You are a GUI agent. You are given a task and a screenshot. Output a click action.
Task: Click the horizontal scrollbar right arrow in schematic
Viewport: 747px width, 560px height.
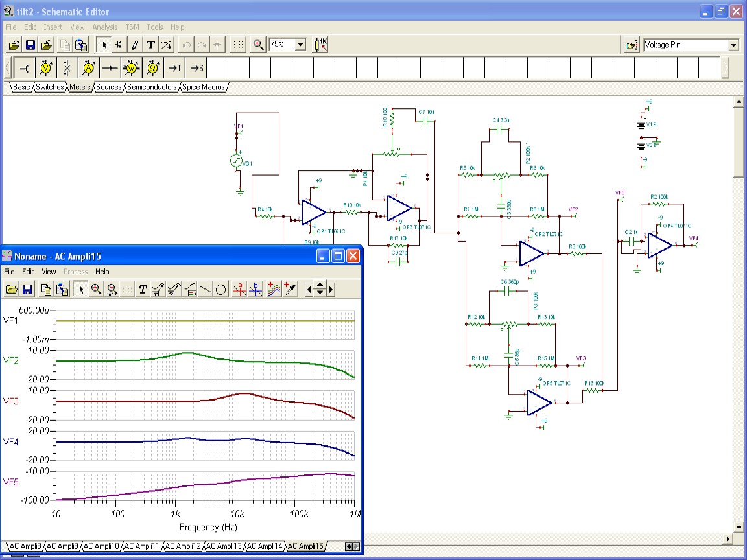(728, 539)
